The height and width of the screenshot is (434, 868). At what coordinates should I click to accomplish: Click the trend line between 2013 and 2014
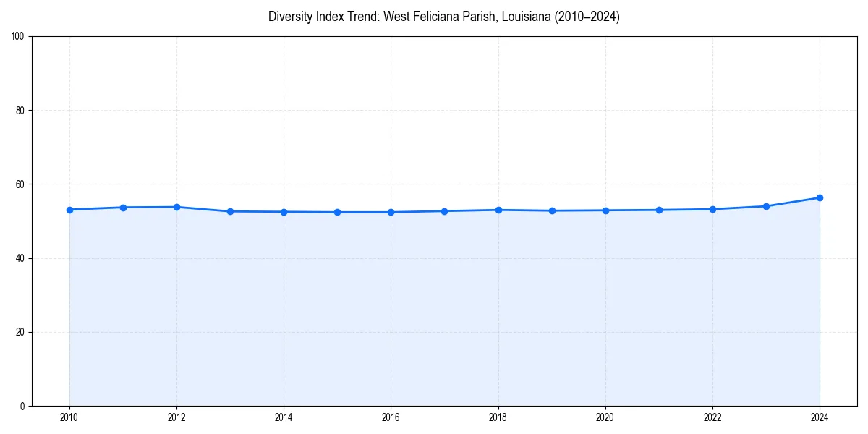[x=257, y=211]
